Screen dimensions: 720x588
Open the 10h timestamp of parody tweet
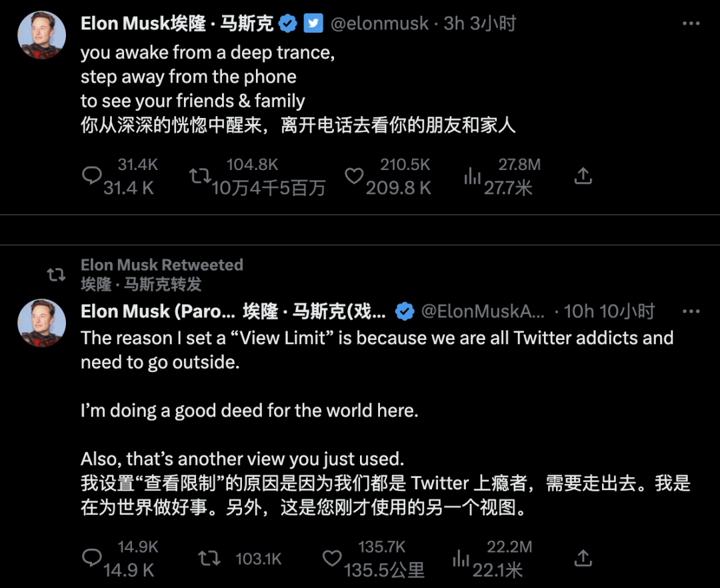click(x=579, y=311)
